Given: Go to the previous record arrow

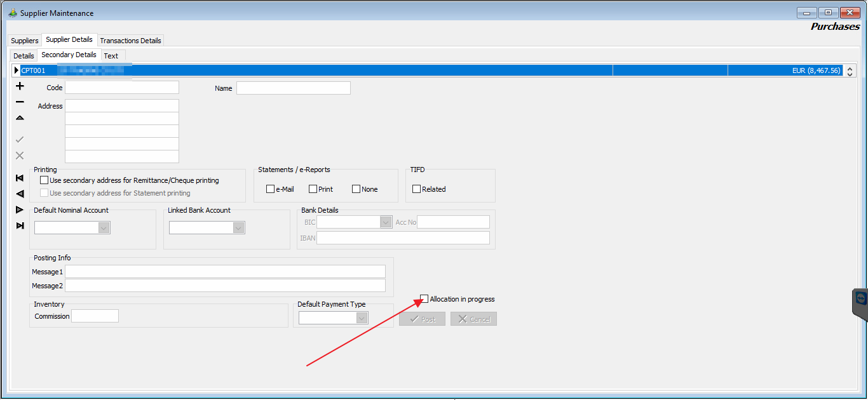Looking at the screenshot, I should 20,194.
